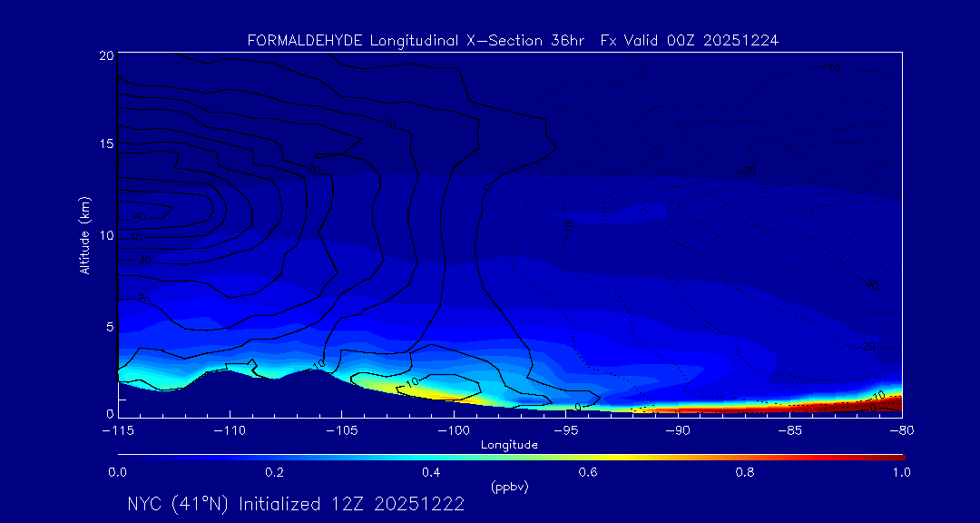
Task: Click the colorbar's 0.0 label
Action: click(x=117, y=472)
